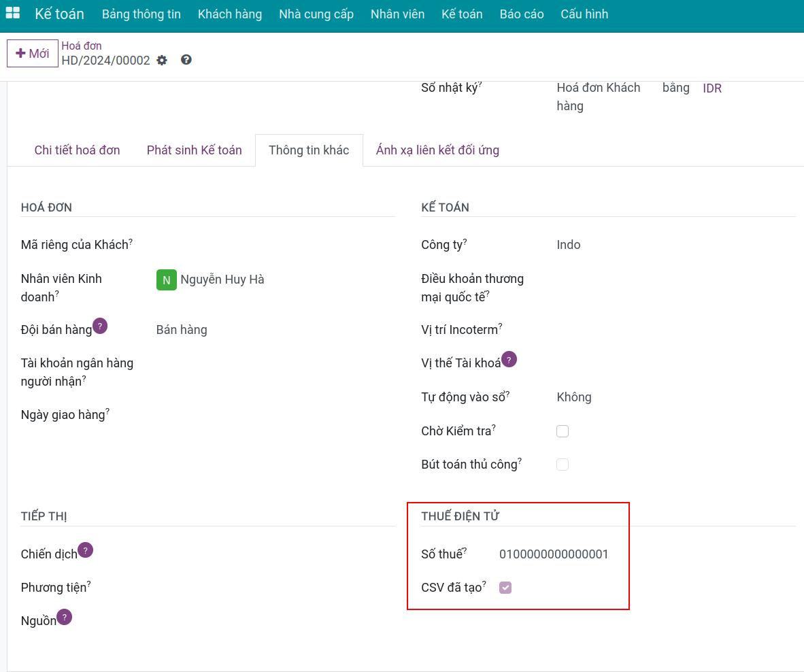The image size is (804, 672).
Task: Open the Báo cáo menu
Action: coord(522,14)
